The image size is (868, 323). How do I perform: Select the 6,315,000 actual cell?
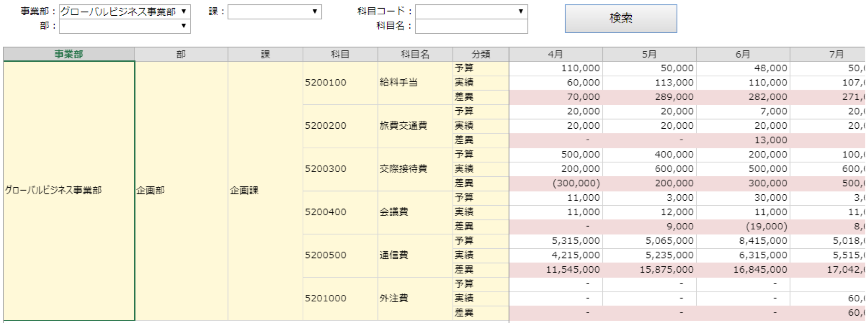pos(743,255)
